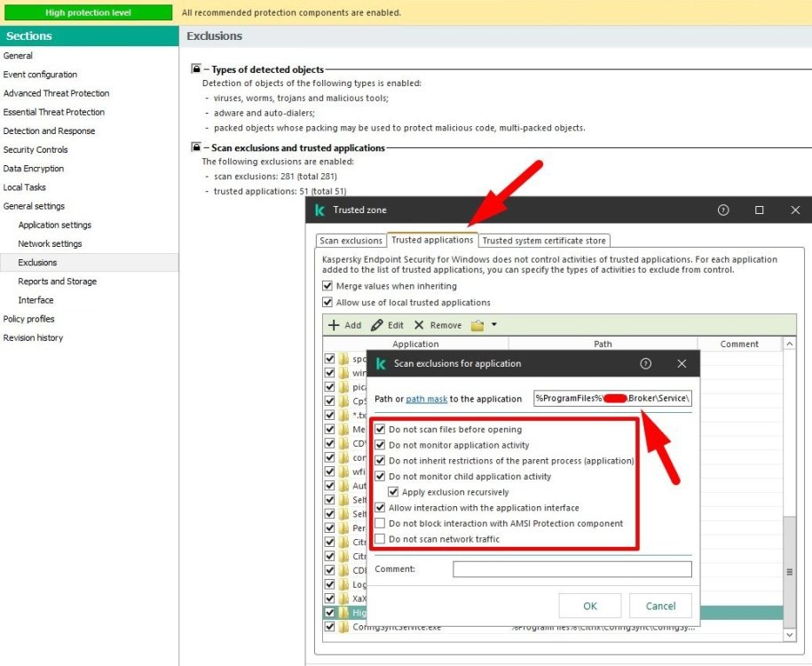Click the Comment column header
812x666 pixels.
pyautogui.click(x=739, y=344)
